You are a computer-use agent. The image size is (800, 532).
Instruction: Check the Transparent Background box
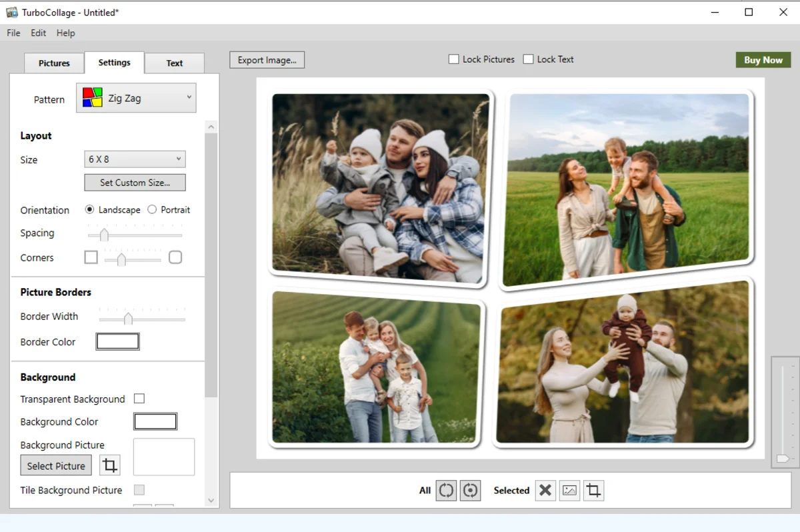pyautogui.click(x=139, y=399)
